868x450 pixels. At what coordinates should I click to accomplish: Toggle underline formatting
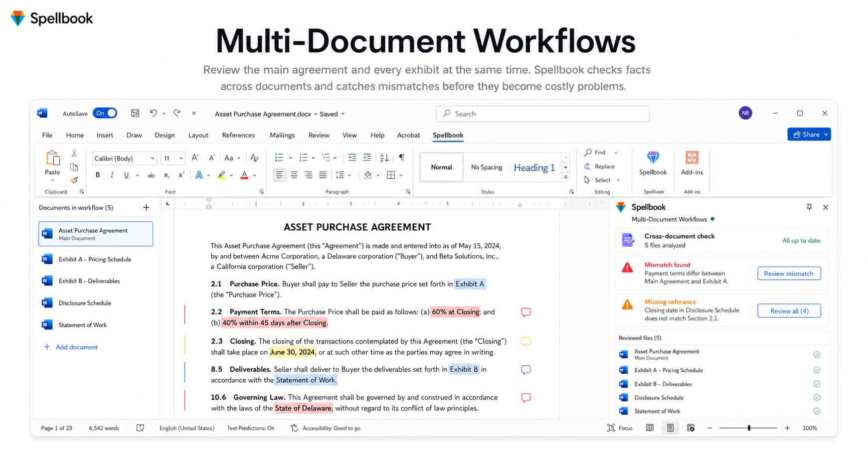[126, 175]
